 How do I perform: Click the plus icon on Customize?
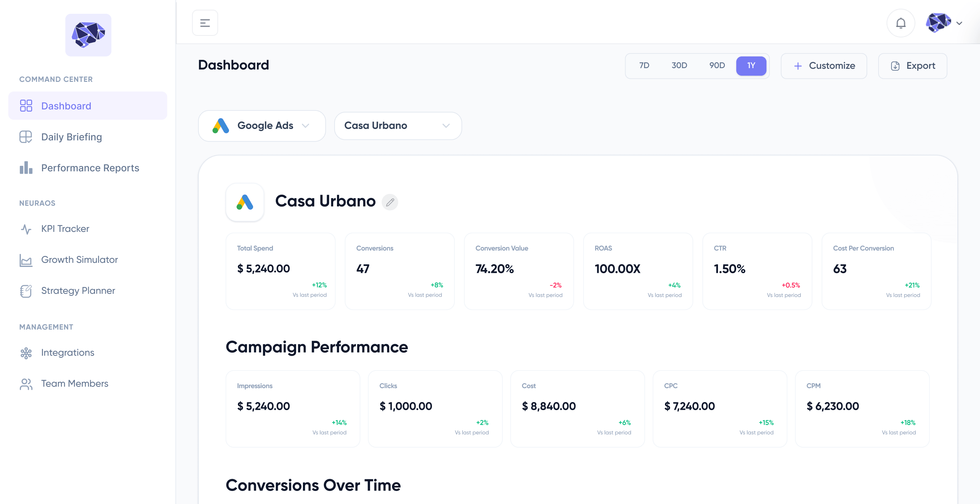pos(798,66)
